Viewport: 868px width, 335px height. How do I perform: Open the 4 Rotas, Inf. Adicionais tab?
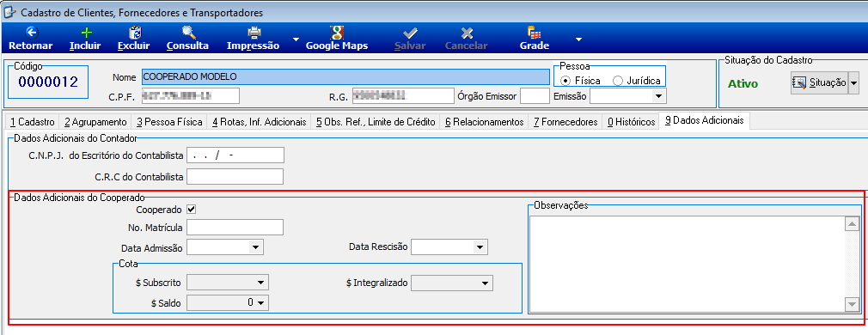[259, 122]
